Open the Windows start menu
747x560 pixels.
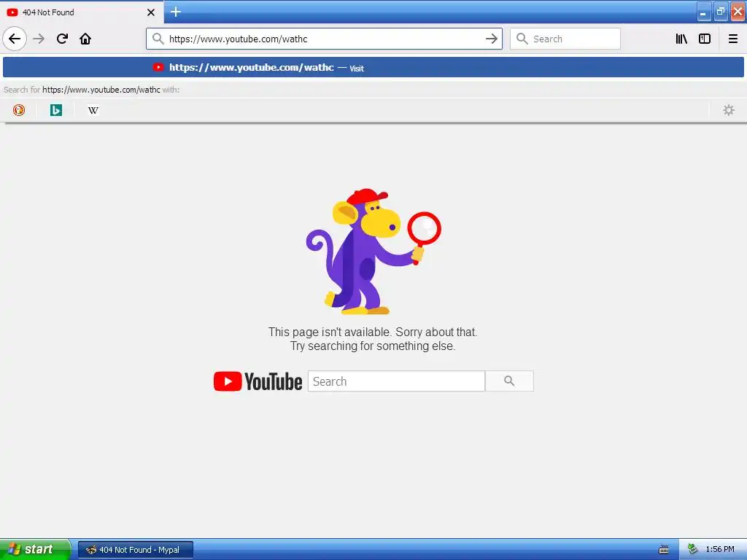(35, 549)
